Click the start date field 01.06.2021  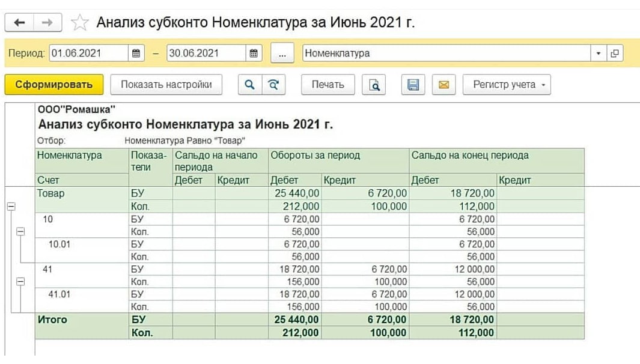pyautogui.click(x=88, y=53)
